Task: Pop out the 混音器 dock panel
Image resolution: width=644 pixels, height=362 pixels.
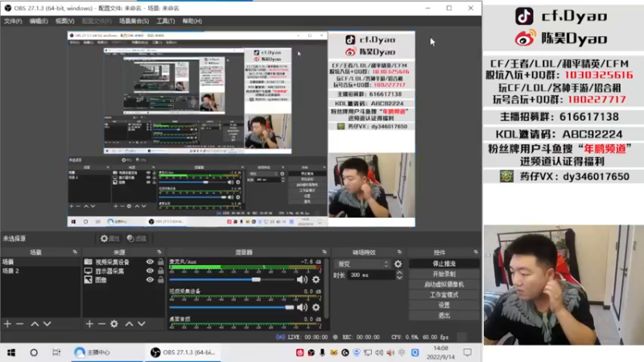Action: coord(324,252)
